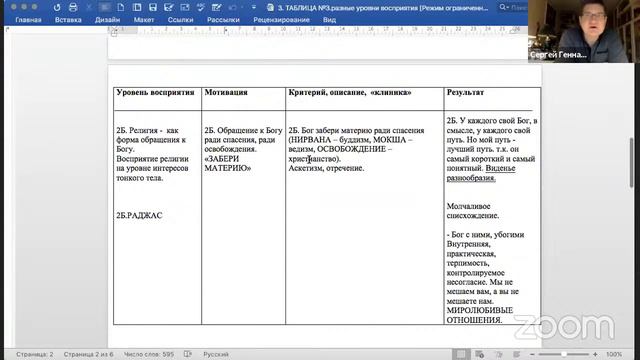
Task: Select the Вид tab
Action: click(x=329, y=20)
